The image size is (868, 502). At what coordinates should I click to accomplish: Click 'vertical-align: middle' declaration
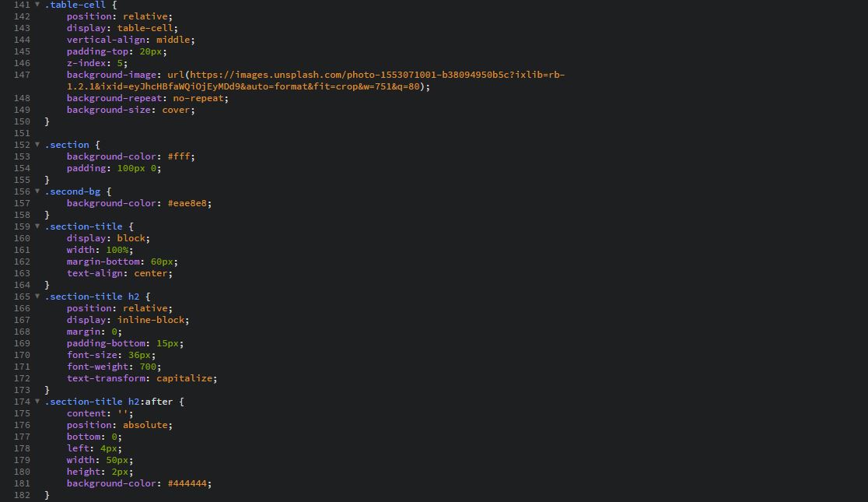(131, 40)
